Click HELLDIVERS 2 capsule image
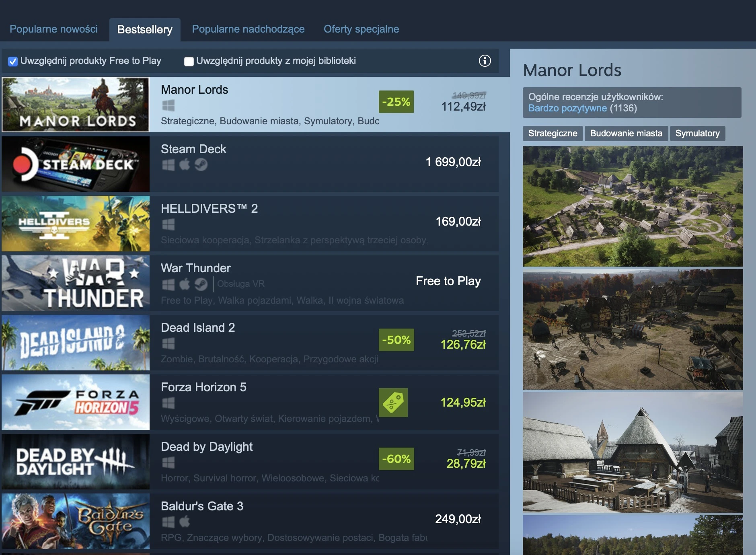 pyautogui.click(x=76, y=224)
